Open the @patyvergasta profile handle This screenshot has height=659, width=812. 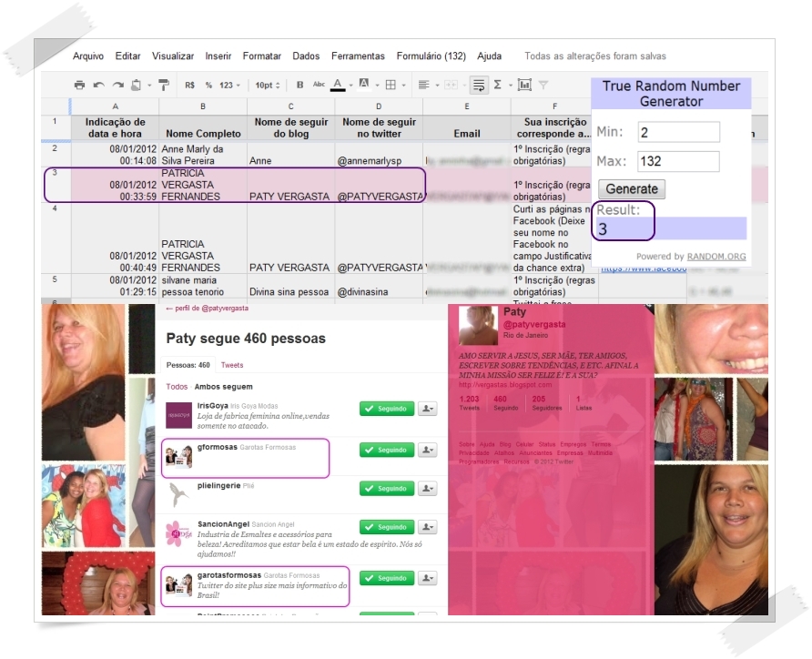click(534, 325)
